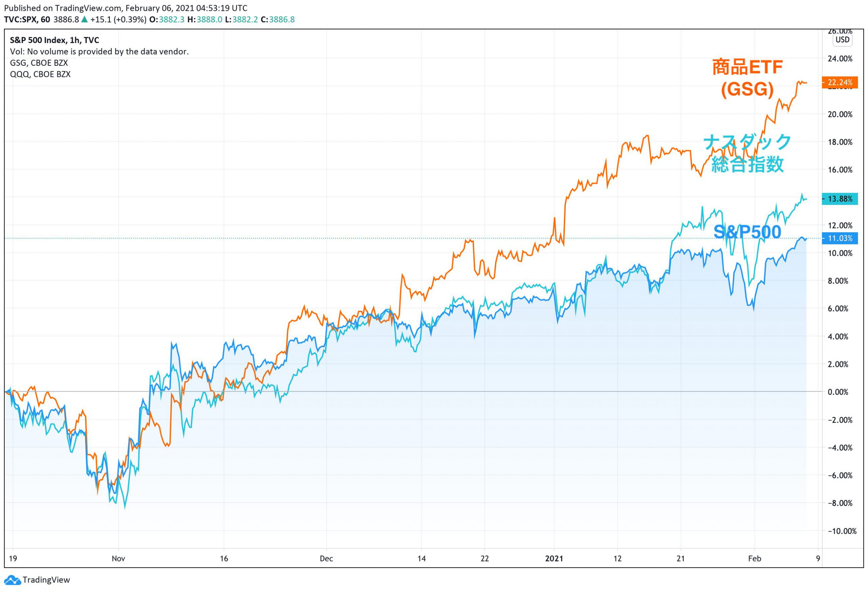Select the QQQ, CBOE BZX legend row

[x=40, y=74]
